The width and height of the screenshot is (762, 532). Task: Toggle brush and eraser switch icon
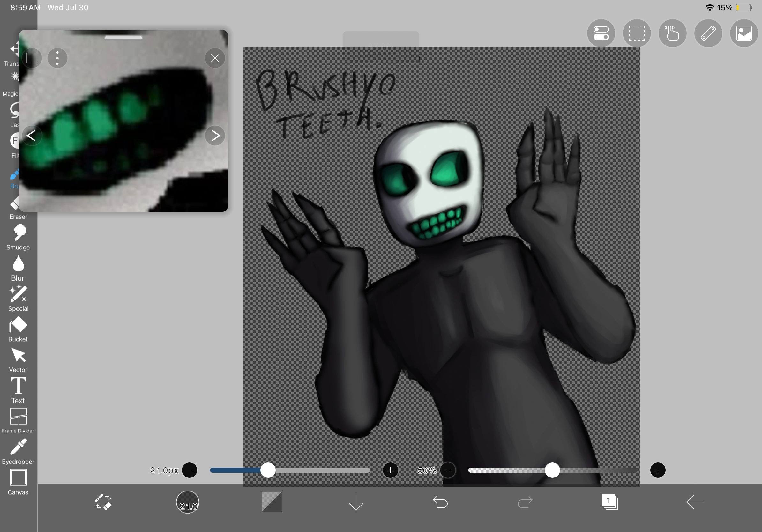pyautogui.click(x=103, y=502)
